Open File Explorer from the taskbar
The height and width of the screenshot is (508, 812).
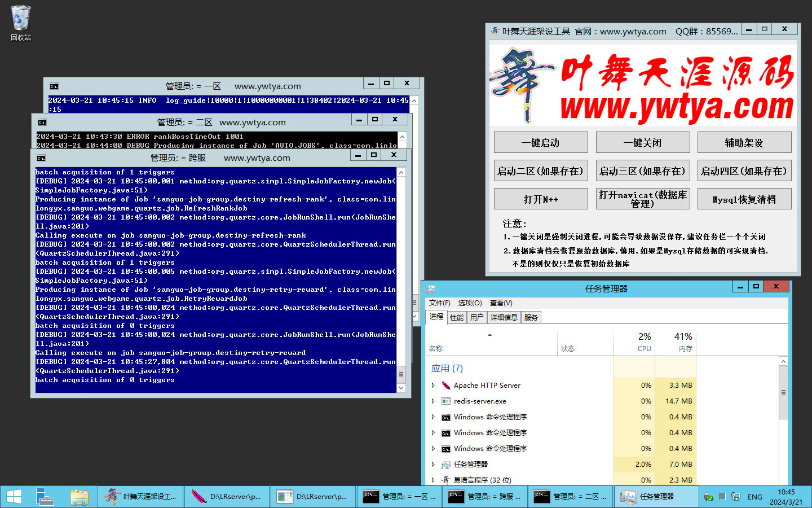click(x=80, y=497)
